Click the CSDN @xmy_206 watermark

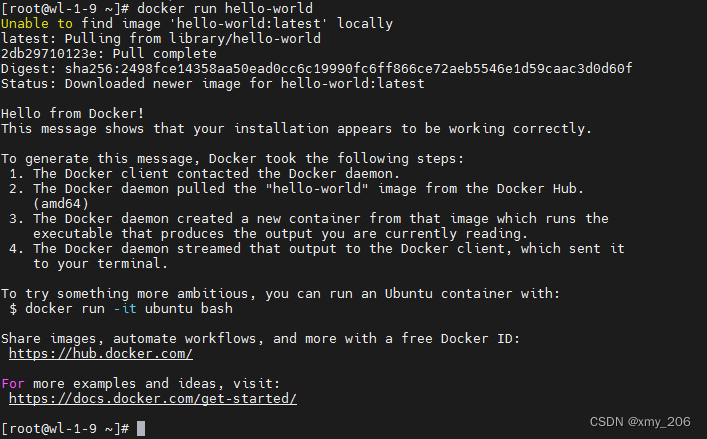[640, 422]
